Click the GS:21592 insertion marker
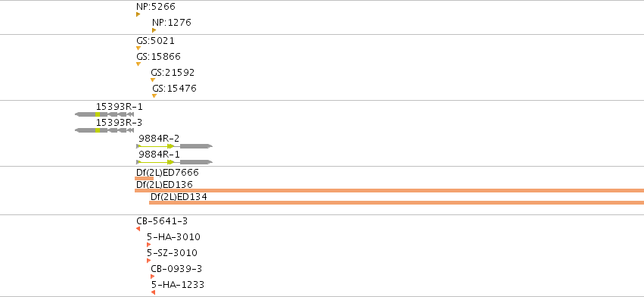The image size is (644, 297). point(153,80)
